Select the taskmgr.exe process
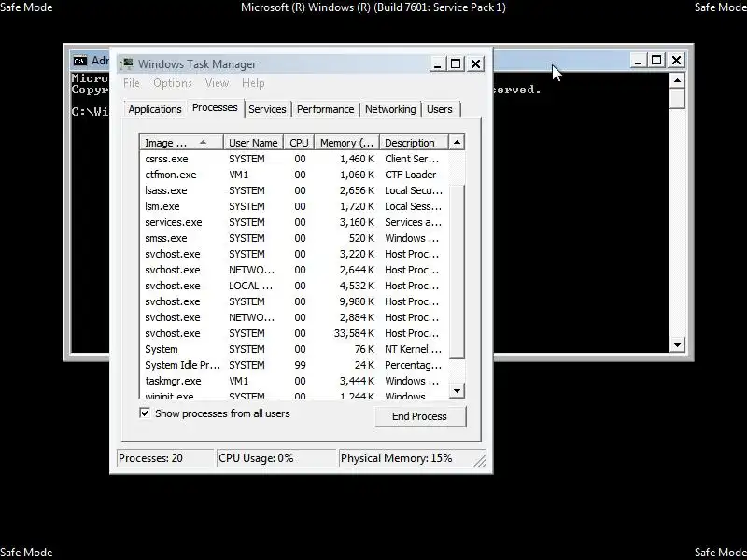 [x=294, y=381]
